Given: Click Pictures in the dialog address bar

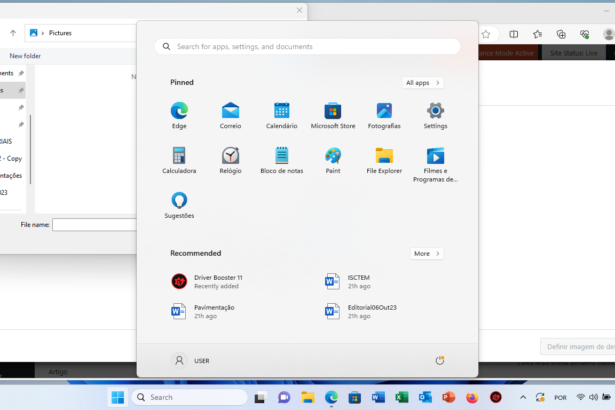Looking at the screenshot, I should [60, 33].
